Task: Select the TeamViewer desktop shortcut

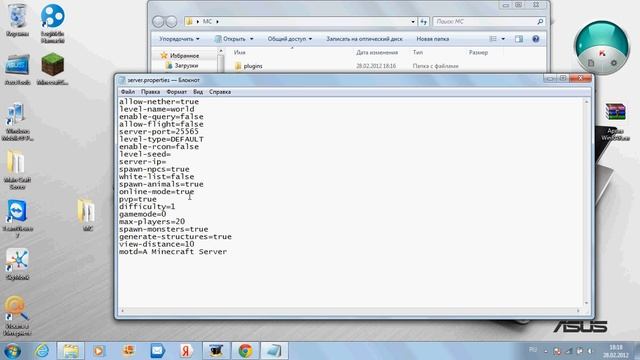Action: 17,218
